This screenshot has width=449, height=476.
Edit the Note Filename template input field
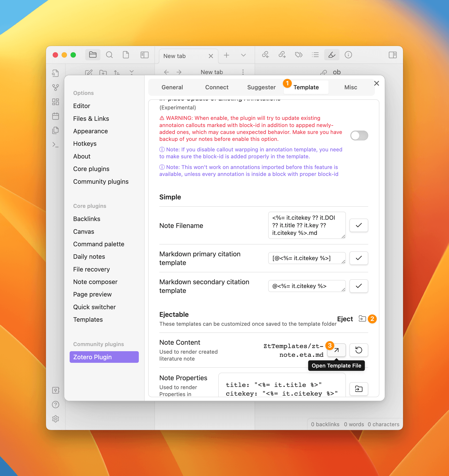point(306,225)
